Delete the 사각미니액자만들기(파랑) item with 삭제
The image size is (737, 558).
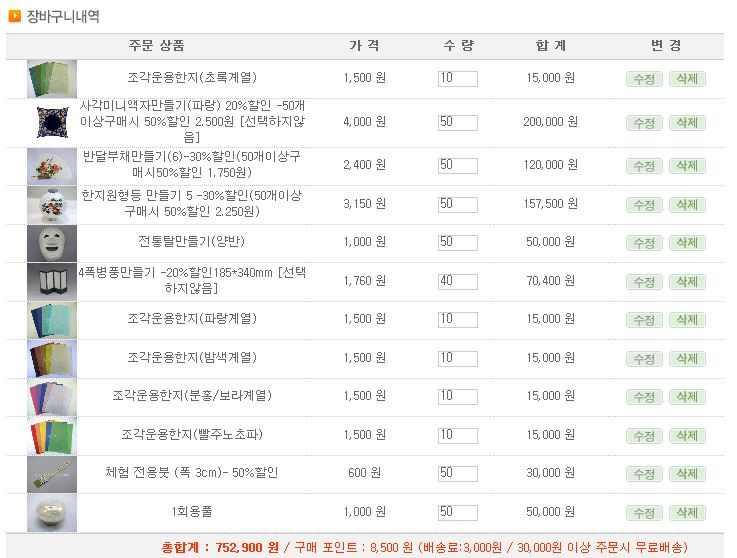(687, 123)
